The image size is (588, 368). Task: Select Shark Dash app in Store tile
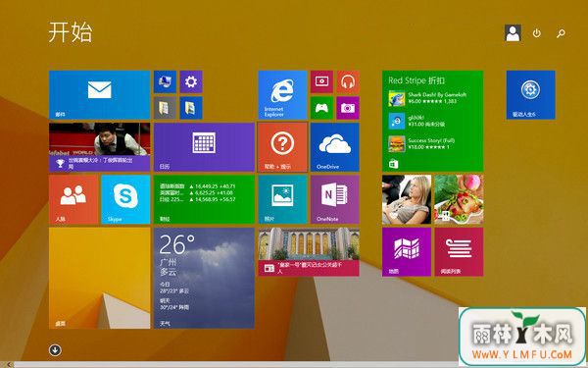[x=427, y=98]
